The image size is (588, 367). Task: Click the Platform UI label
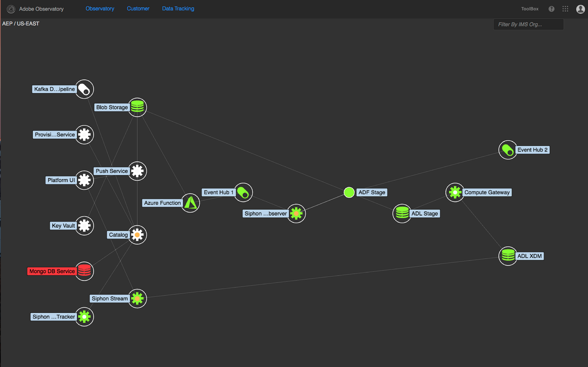(61, 180)
